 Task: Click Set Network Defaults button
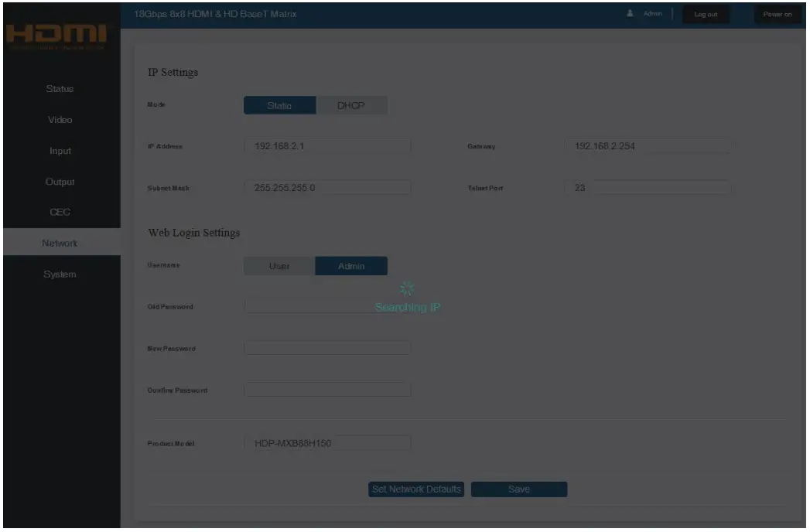(416, 489)
